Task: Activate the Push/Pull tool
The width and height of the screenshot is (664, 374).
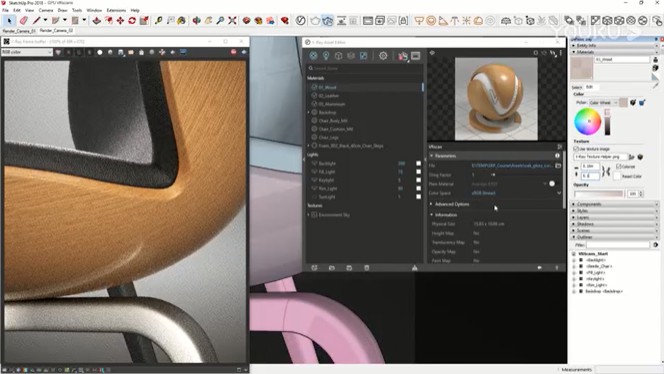Action: point(97,20)
